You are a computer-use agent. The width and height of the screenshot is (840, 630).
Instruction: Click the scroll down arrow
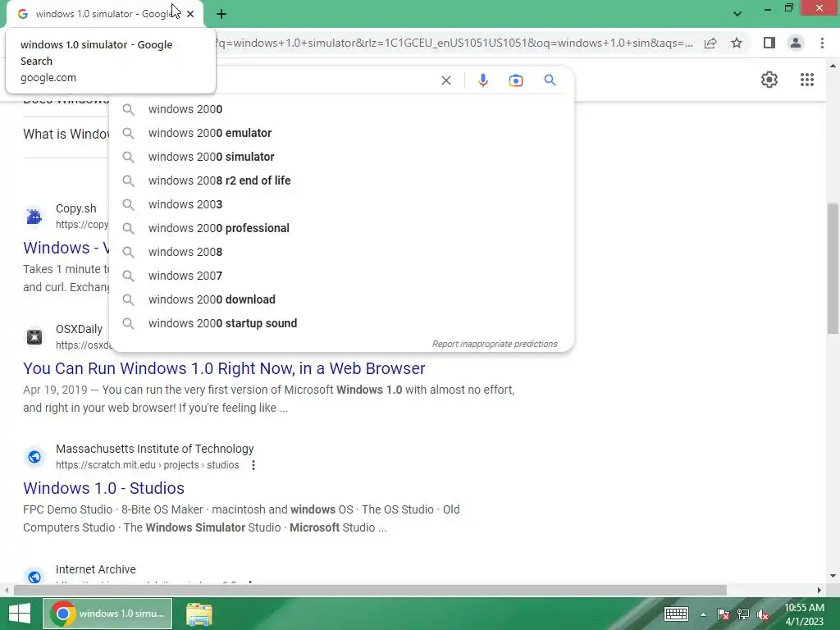coord(832,576)
